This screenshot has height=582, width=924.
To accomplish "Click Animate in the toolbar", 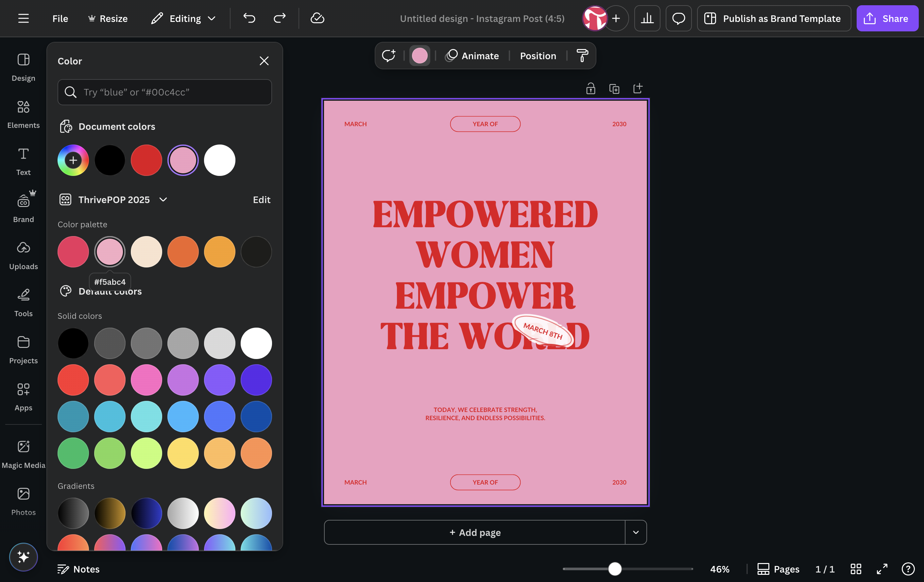I will (x=472, y=56).
